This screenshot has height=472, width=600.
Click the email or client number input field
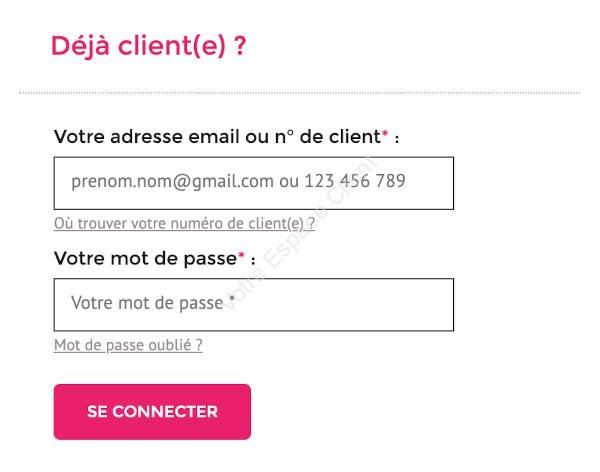click(254, 183)
